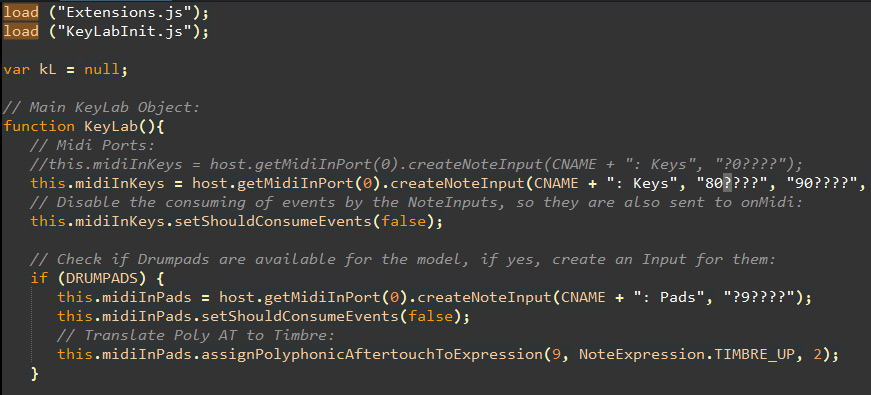Click setShouldConsumeEvents on the midiInKeys line
The image size is (871, 395).
tap(273, 222)
